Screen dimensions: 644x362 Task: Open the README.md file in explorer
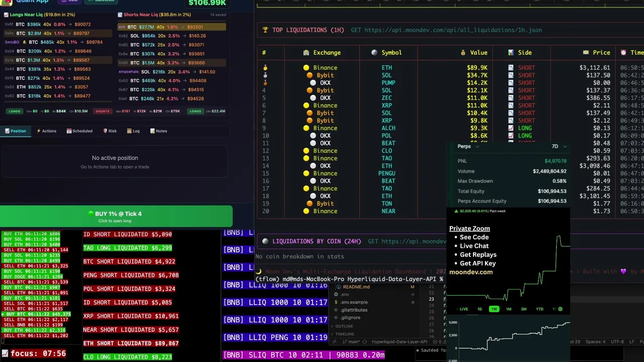[356, 287]
